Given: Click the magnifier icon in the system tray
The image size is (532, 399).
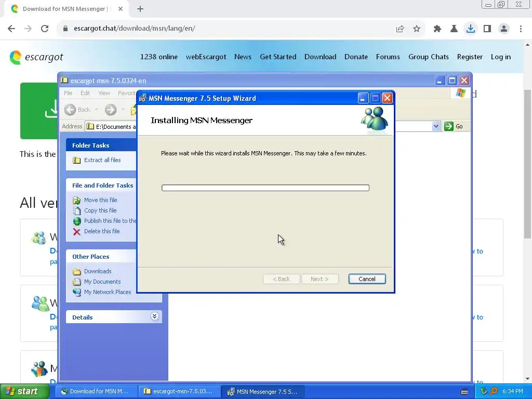Looking at the screenshot, I should pyautogui.click(x=494, y=392).
